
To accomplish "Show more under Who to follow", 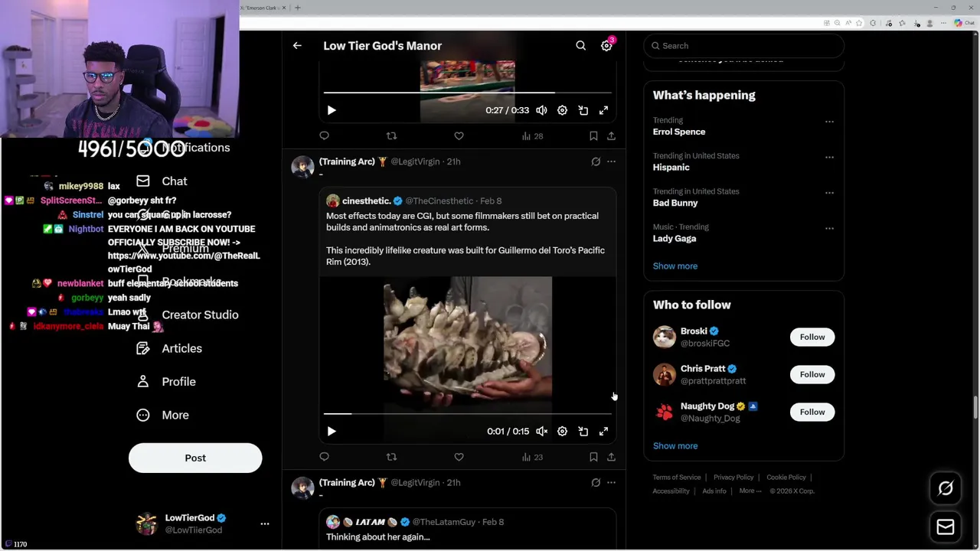I will point(675,446).
